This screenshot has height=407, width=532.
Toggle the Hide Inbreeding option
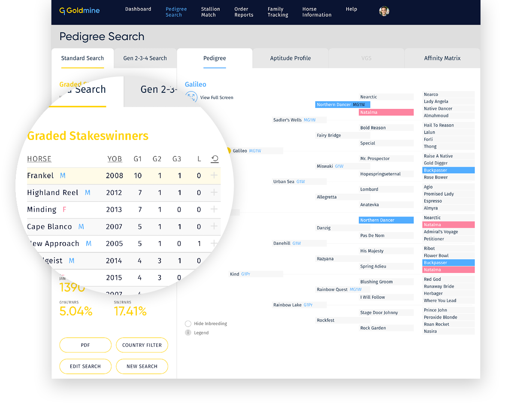(188, 324)
